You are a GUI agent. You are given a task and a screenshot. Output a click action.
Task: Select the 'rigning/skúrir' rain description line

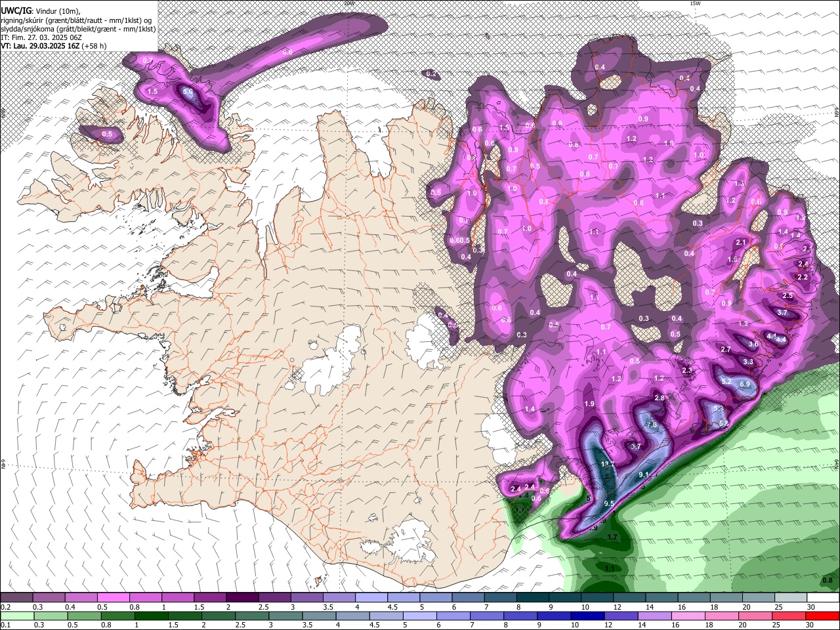click(76, 20)
